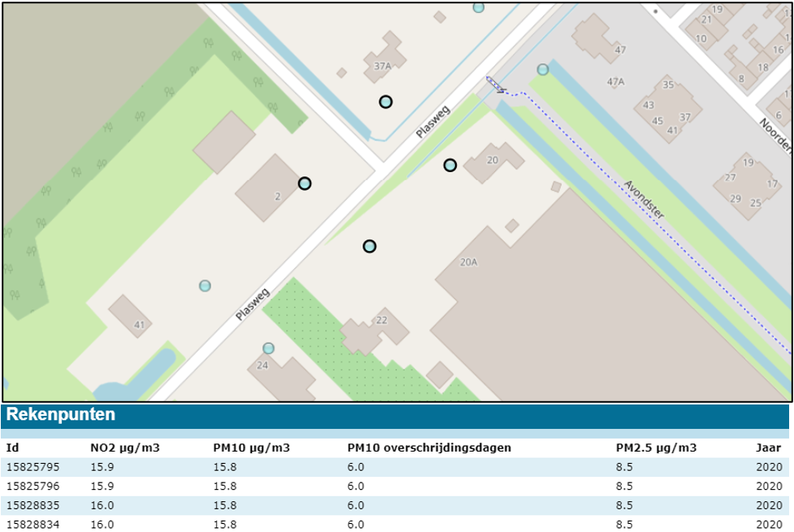Click the faded marker above house 24
The width and height of the screenshot is (794, 532).
tap(268, 348)
